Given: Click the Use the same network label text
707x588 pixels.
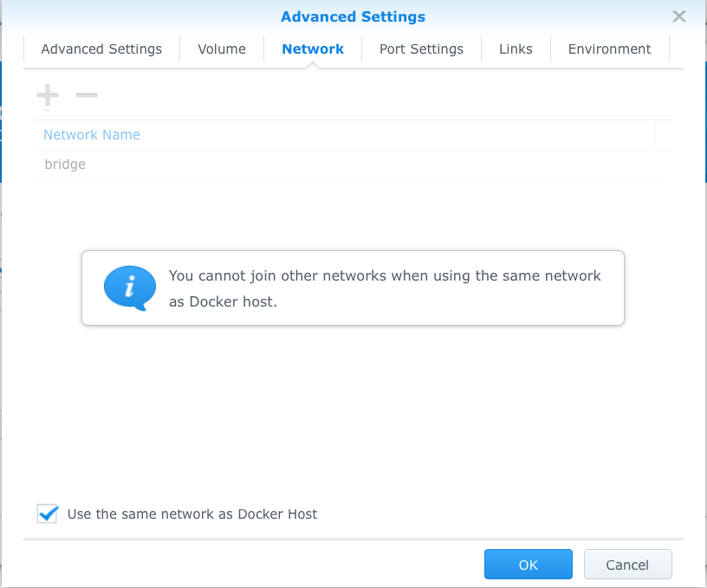Looking at the screenshot, I should 192,514.
